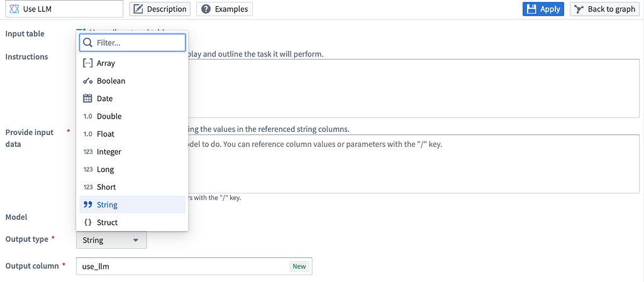Edit the Use LLM title field
The height and width of the screenshot is (282, 644).
[69, 9]
